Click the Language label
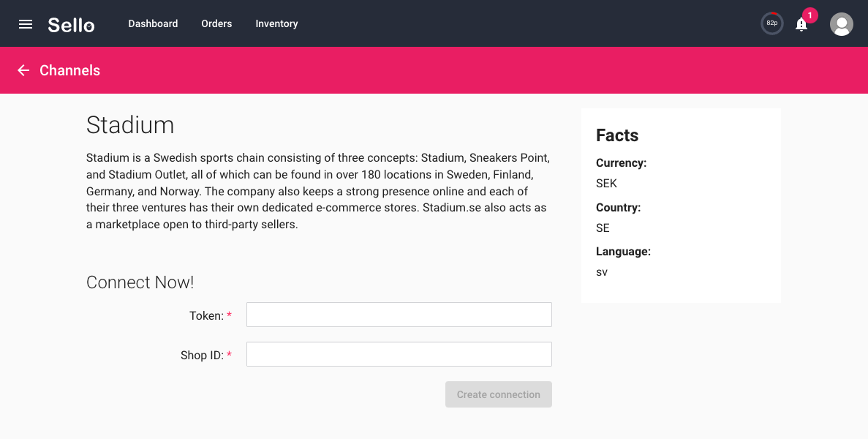Viewport: 868px width, 439px height. coord(623,252)
